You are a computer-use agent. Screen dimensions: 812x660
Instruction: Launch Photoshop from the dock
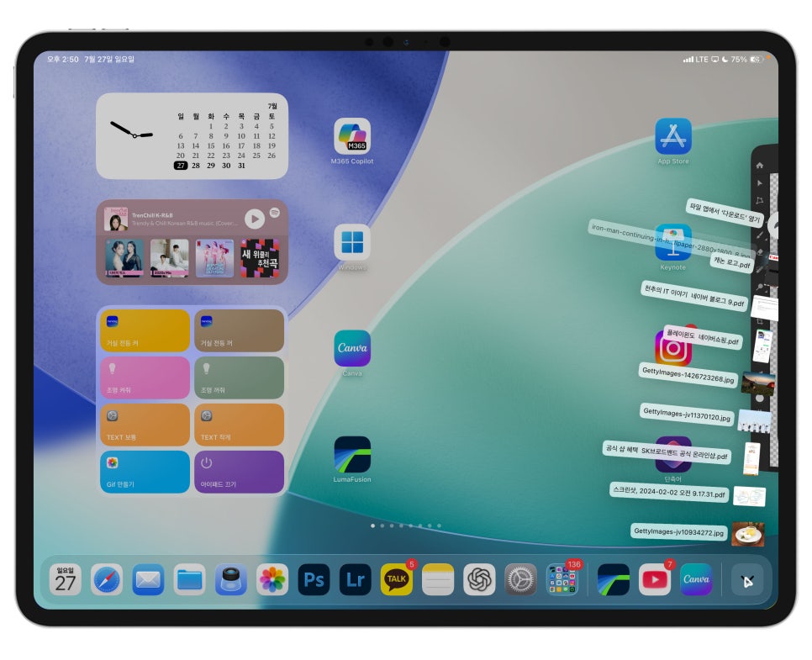[x=314, y=579]
